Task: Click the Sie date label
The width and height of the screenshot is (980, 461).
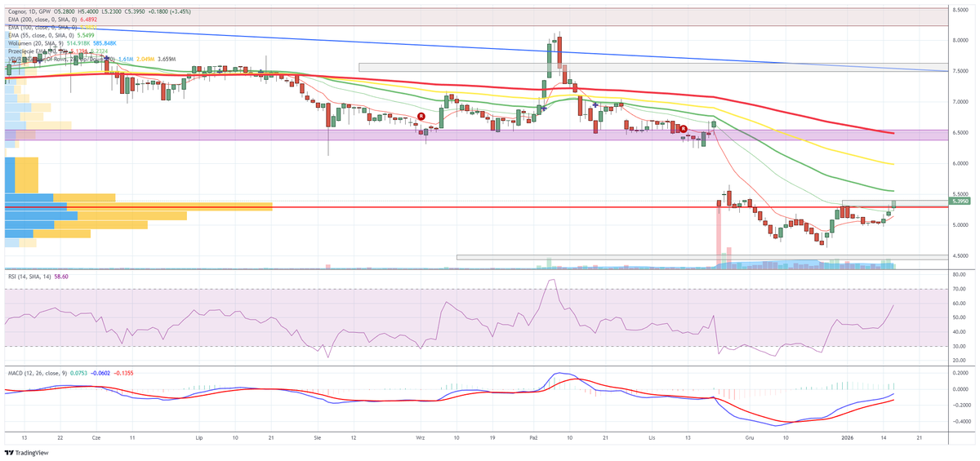Action: click(x=317, y=437)
